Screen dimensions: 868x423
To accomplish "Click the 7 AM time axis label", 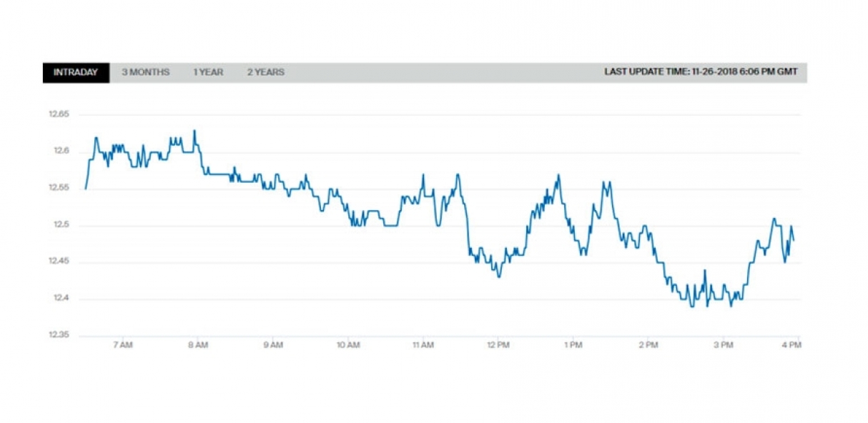I will tap(123, 346).
